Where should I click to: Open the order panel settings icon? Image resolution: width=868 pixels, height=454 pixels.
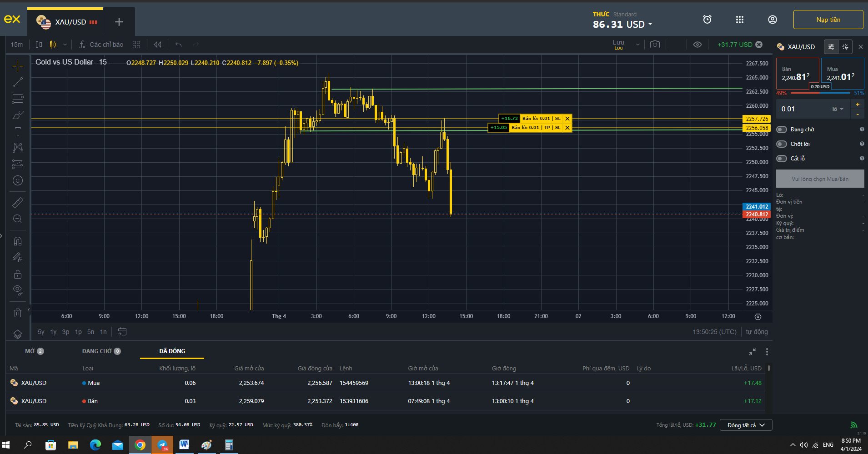click(831, 47)
